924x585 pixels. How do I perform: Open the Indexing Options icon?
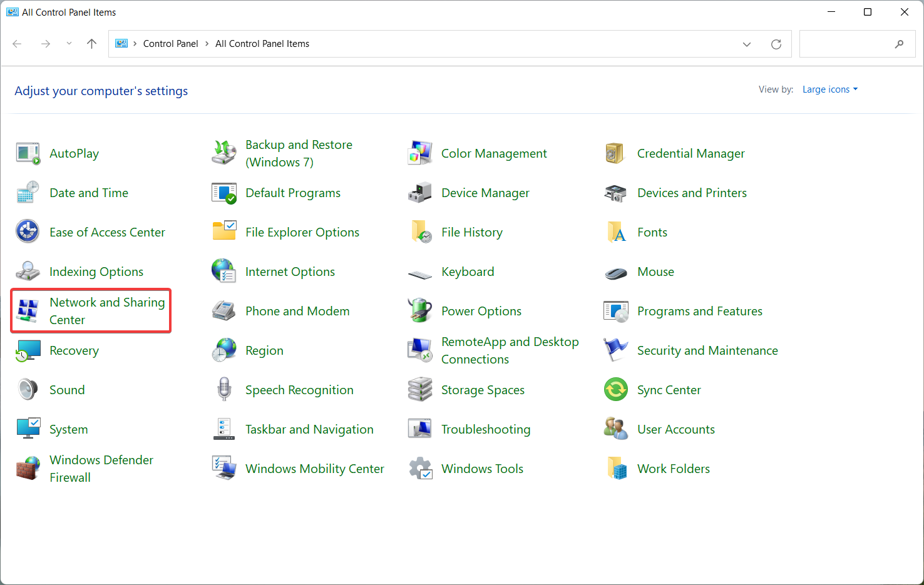pyautogui.click(x=28, y=272)
